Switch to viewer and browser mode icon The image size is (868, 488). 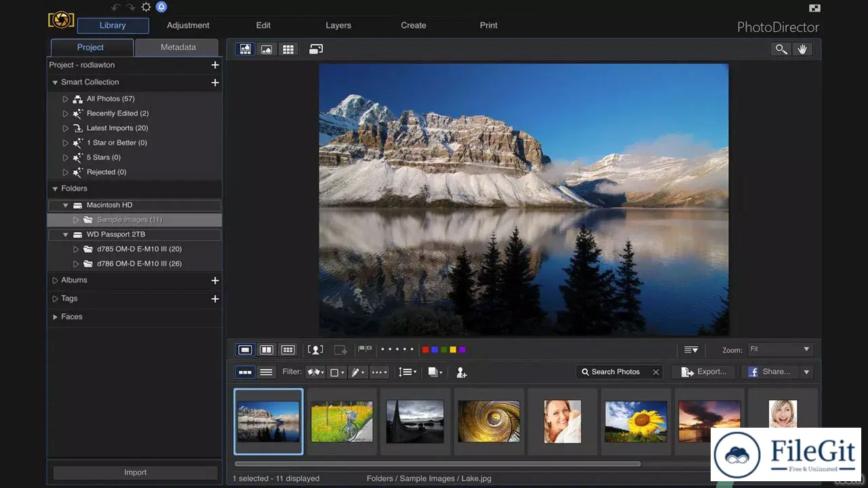tap(245, 49)
